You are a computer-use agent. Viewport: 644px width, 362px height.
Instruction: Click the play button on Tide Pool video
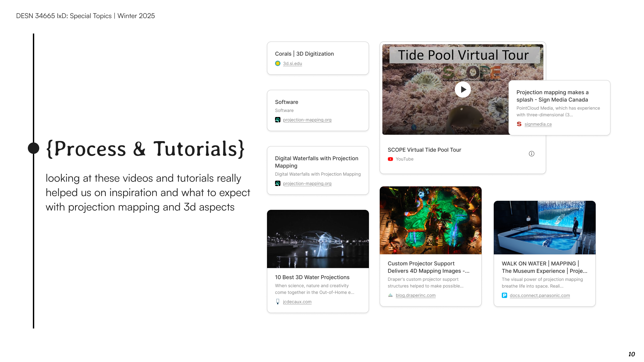[463, 89]
